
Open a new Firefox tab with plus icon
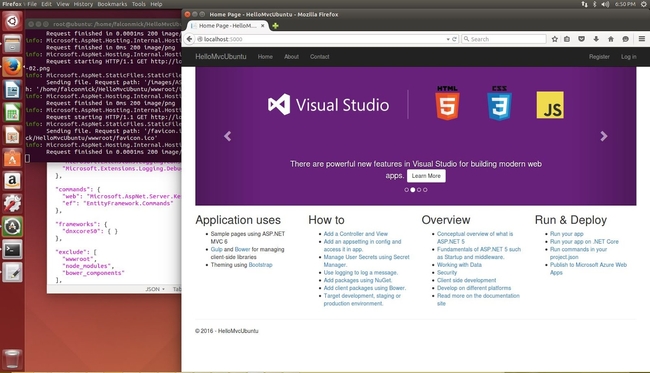[x=275, y=26]
